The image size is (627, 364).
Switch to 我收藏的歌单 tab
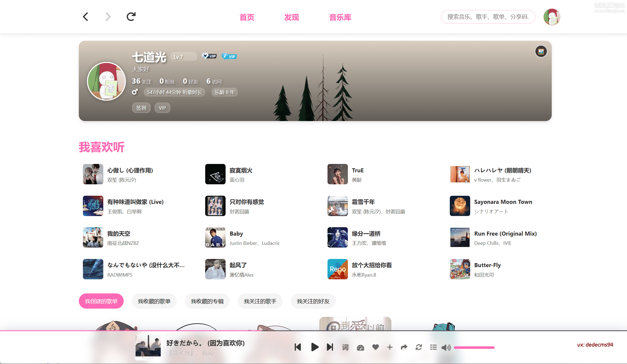click(x=154, y=301)
